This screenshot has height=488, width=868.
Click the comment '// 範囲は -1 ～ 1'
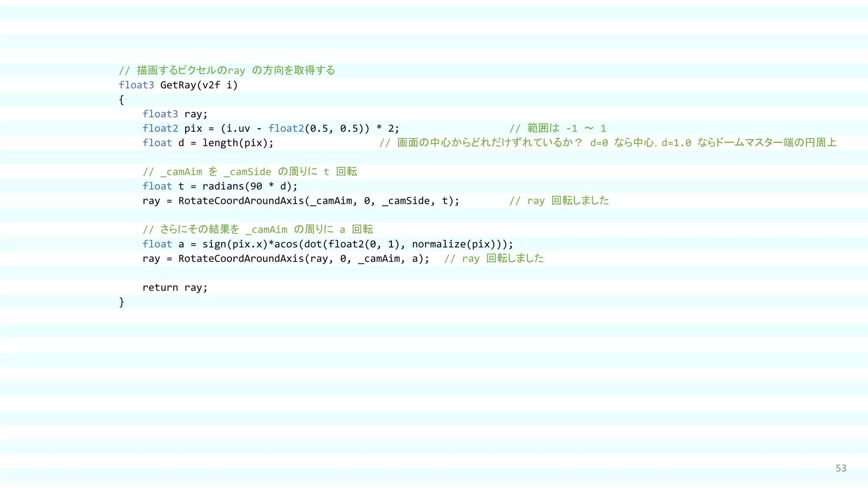click(558, 128)
